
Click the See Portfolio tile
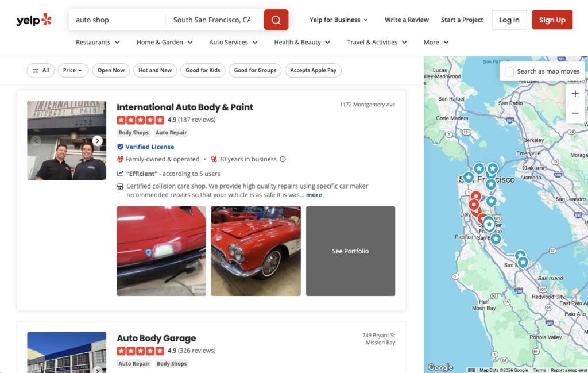[350, 251]
